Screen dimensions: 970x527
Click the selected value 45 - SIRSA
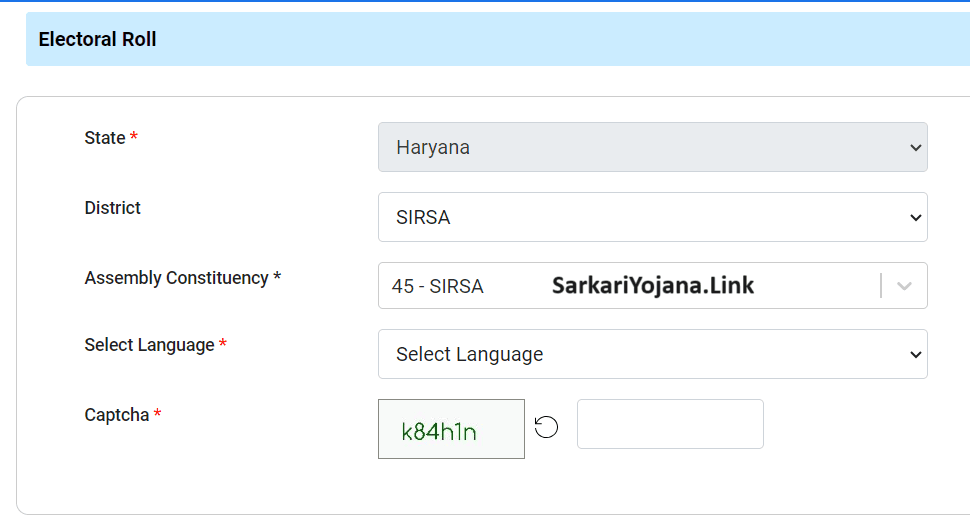pos(438,287)
